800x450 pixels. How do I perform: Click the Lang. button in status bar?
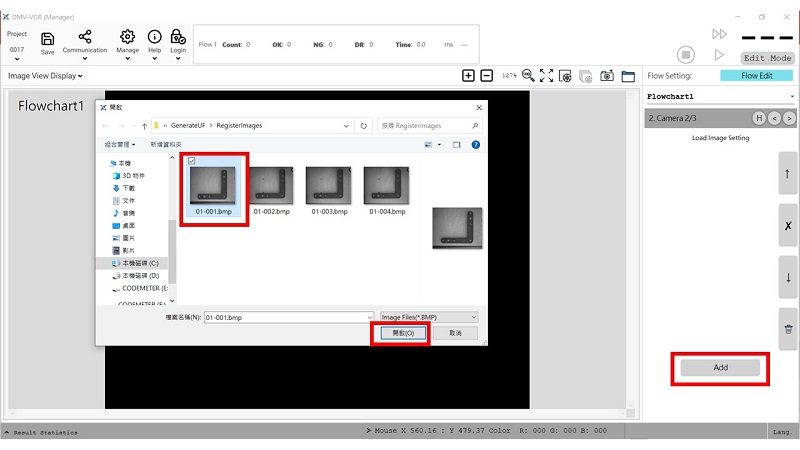click(x=782, y=432)
